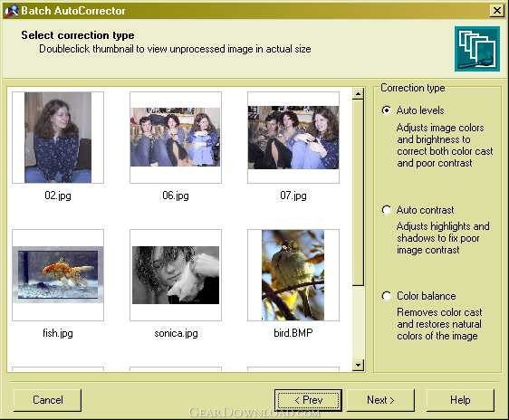The width and height of the screenshot is (509, 420).
Task: Select the 07.jpg thumbnail
Action: pos(293,138)
